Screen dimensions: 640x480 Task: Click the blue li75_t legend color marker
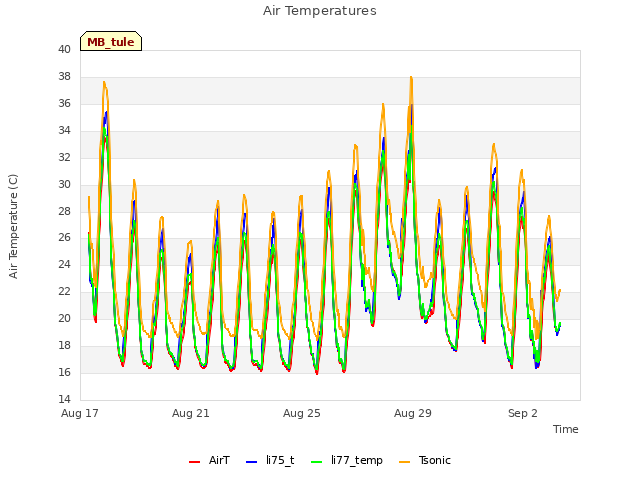252,462
